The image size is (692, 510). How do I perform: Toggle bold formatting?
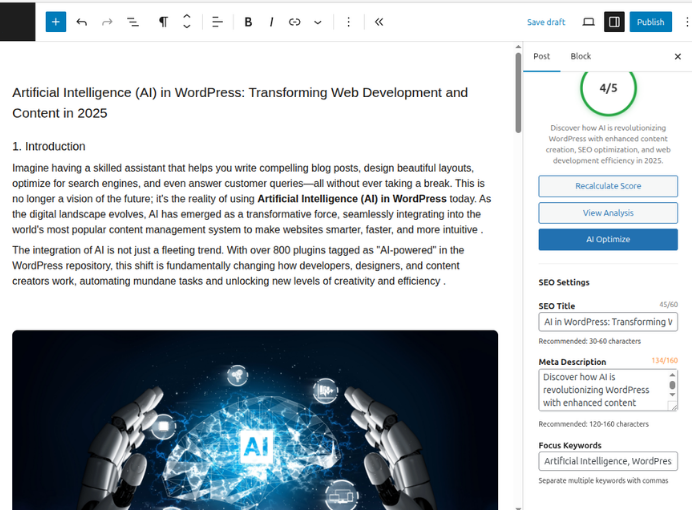pos(248,22)
